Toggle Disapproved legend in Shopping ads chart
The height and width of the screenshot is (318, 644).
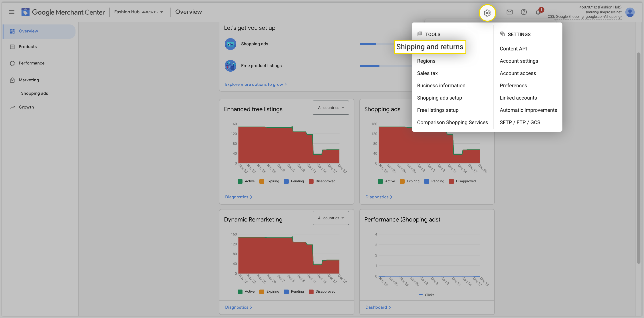[x=462, y=181]
